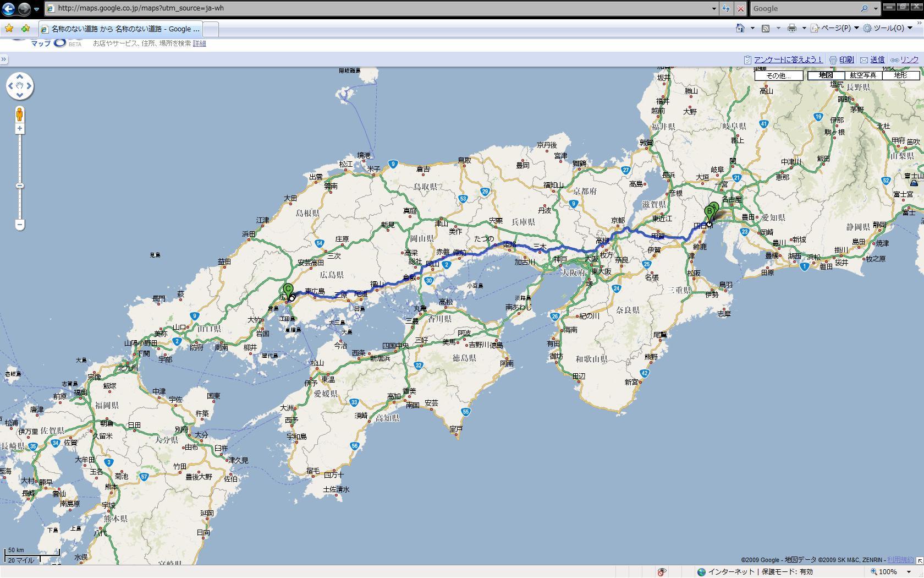Click the overview map toggle arrow in corner
The width and height of the screenshot is (924, 578).
pyautogui.click(x=919, y=560)
